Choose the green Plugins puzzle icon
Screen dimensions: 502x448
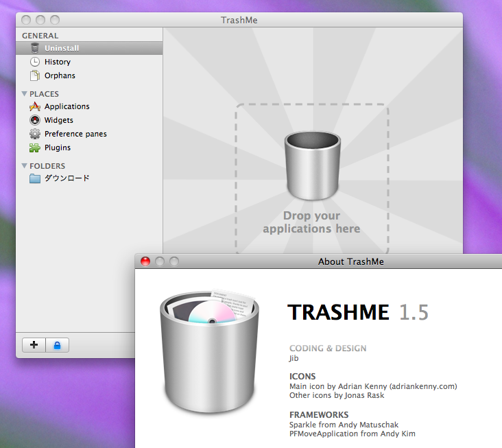[35, 148]
